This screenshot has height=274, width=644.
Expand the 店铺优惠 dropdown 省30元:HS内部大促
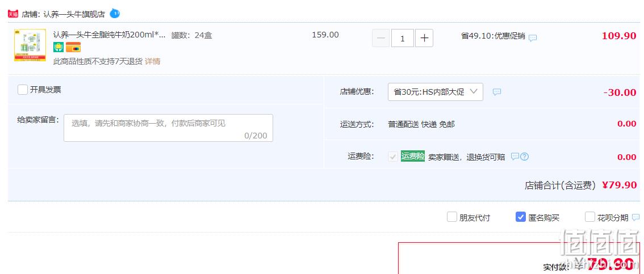point(436,92)
